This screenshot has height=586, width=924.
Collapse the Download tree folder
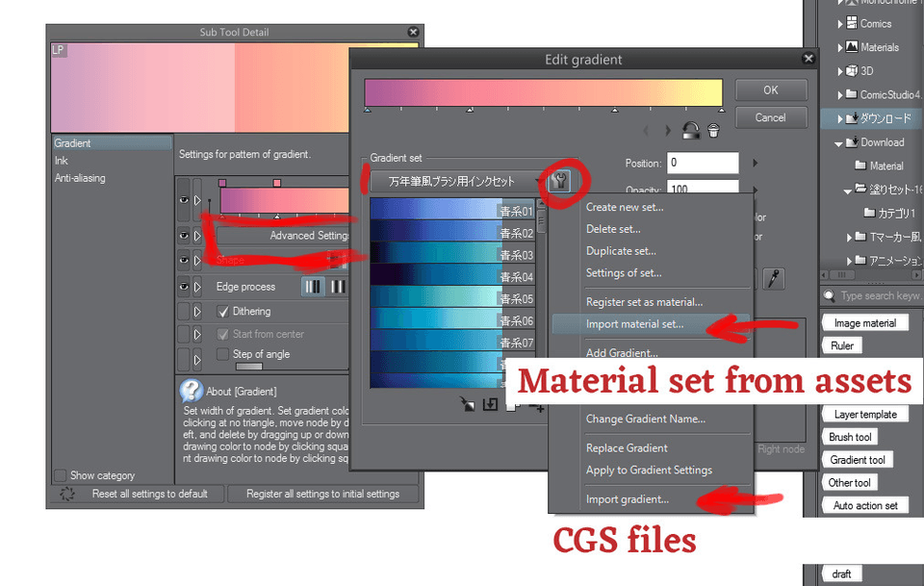838,143
